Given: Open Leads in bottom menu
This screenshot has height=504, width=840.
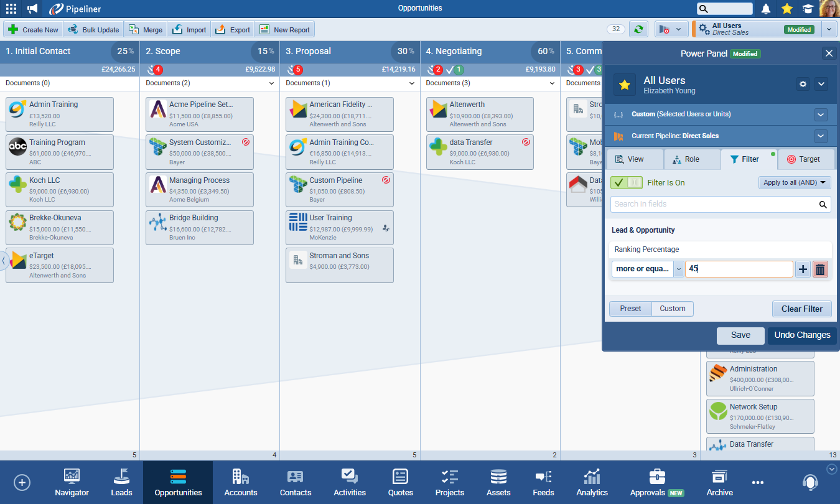Looking at the screenshot, I should tap(121, 482).
